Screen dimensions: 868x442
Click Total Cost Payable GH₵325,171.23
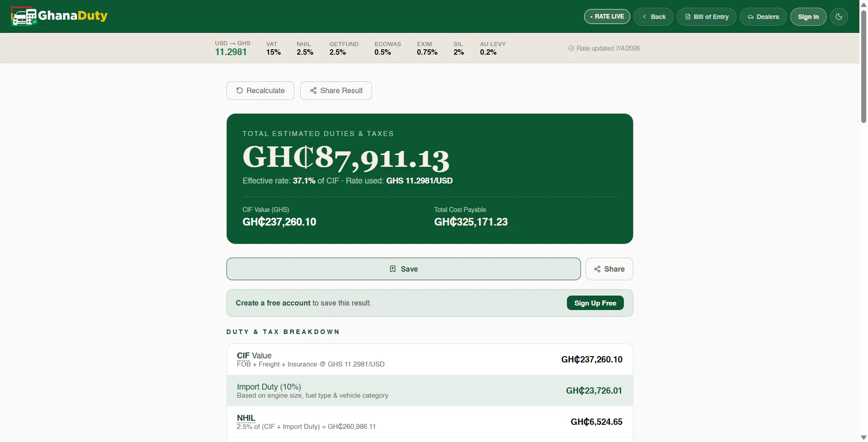click(x=471, y=222)
